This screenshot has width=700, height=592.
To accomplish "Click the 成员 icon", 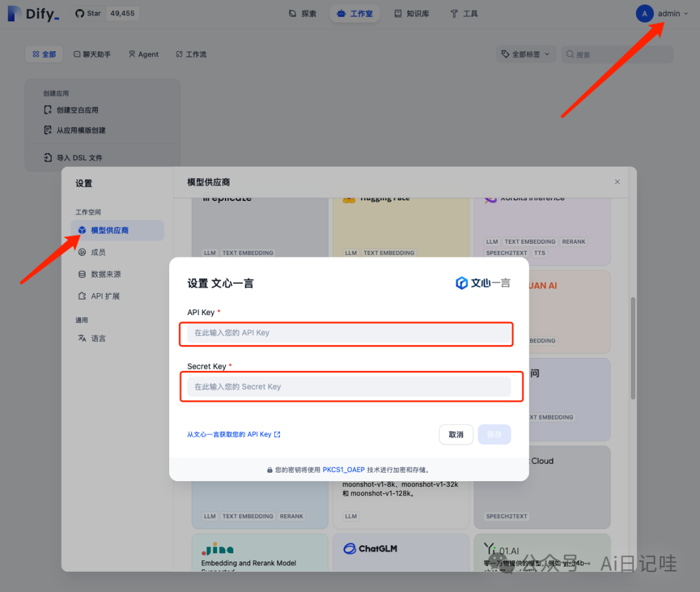I will (x=82, y=252).
